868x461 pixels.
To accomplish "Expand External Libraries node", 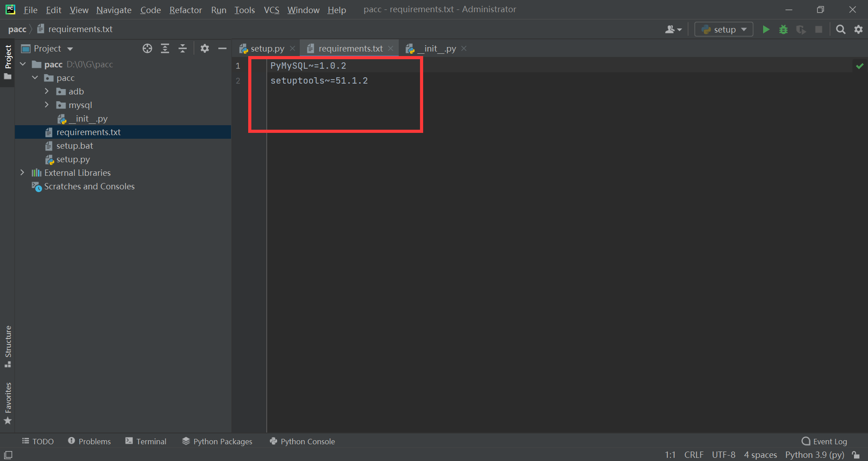I will coord(23,173).
